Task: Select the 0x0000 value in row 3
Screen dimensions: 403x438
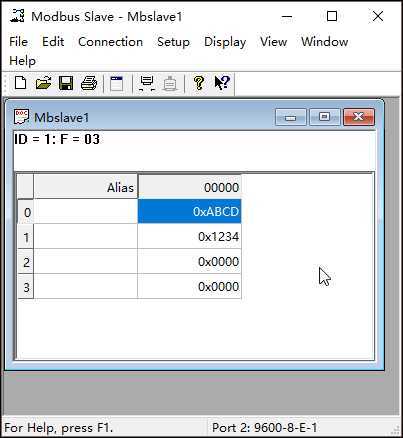Action: click(189, 286)
